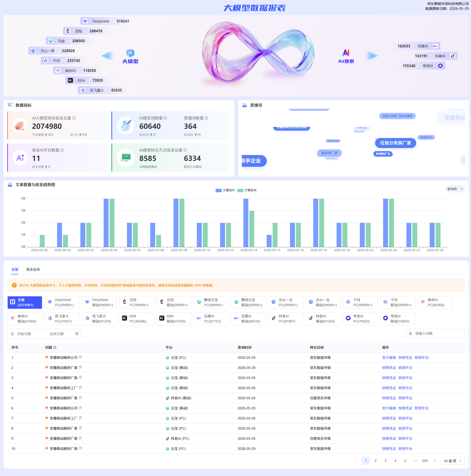Click the DeepSeek logo beside count 319241
This screenshot has width=471, height=476.
[x=85, y=21]
